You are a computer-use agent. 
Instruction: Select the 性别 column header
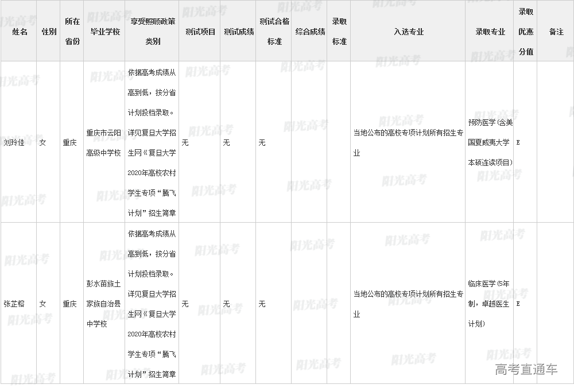(49, 32)
